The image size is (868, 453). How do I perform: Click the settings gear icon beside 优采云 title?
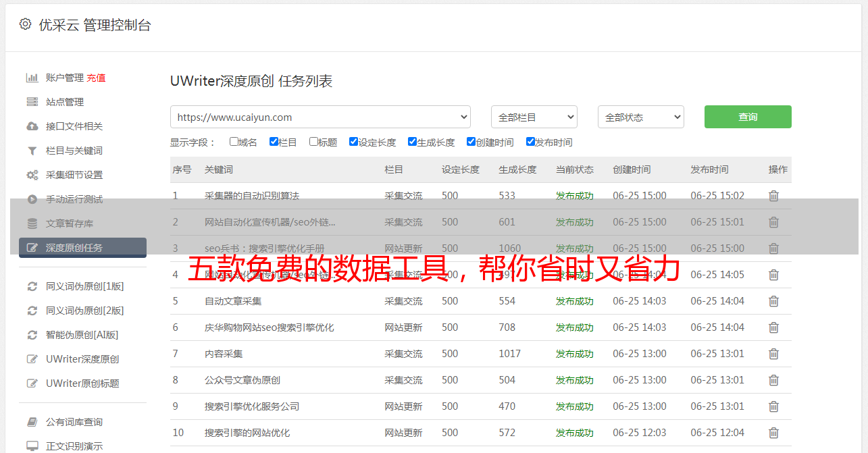25,24
